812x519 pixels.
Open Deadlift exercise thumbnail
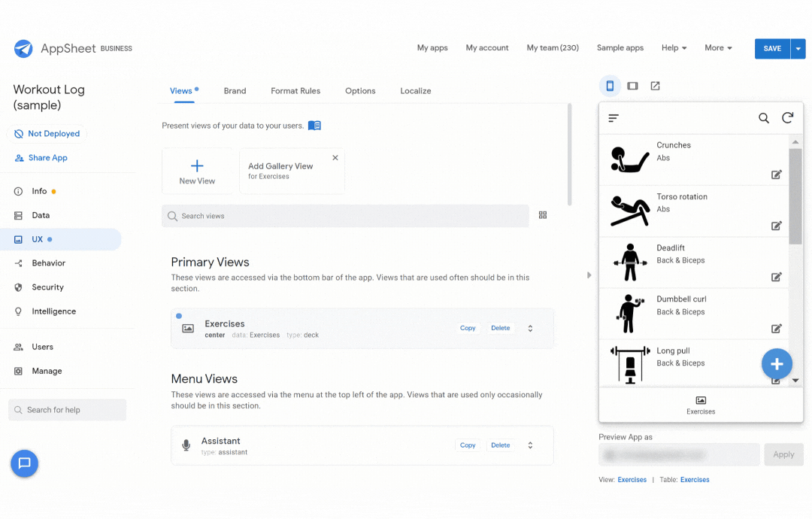(630, 262)
